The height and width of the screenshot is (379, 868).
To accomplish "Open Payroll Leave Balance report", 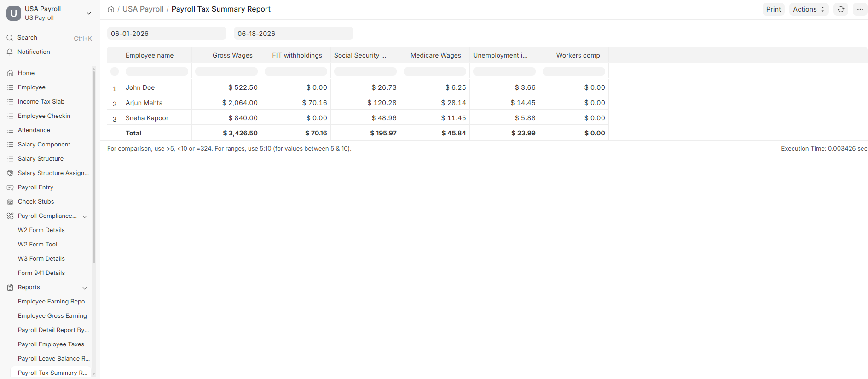I will click(54, 359).
